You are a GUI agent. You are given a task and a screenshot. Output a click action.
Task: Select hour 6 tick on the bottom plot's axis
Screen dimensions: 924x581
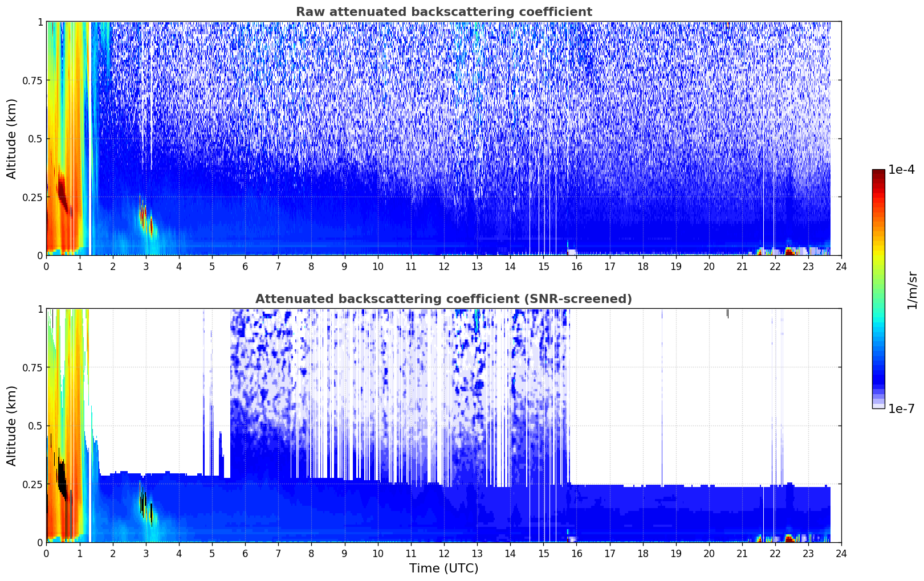[x=245, y=554]
